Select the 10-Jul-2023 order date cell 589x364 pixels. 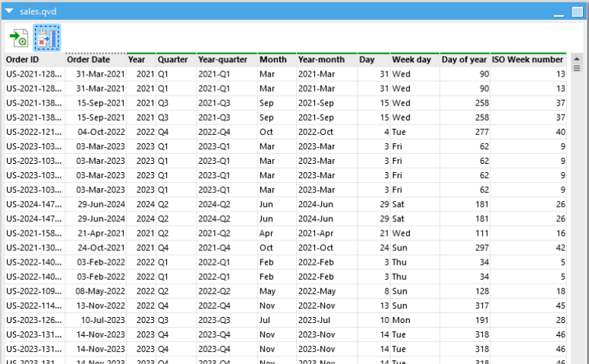pos(96,321)
